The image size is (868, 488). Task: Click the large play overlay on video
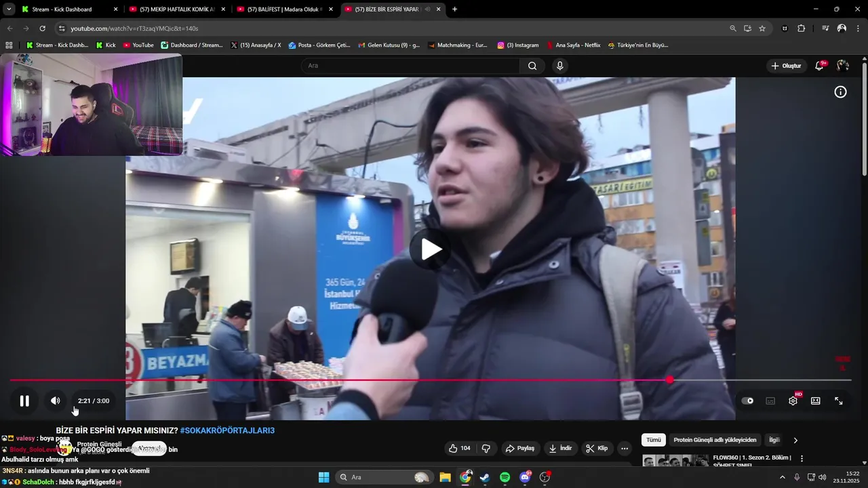430,249
